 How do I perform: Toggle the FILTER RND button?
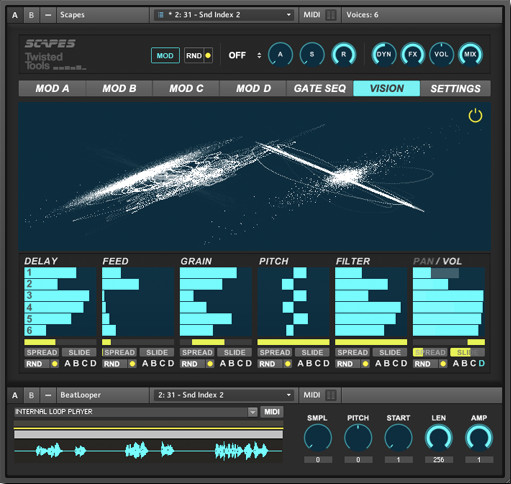[352, 364]
